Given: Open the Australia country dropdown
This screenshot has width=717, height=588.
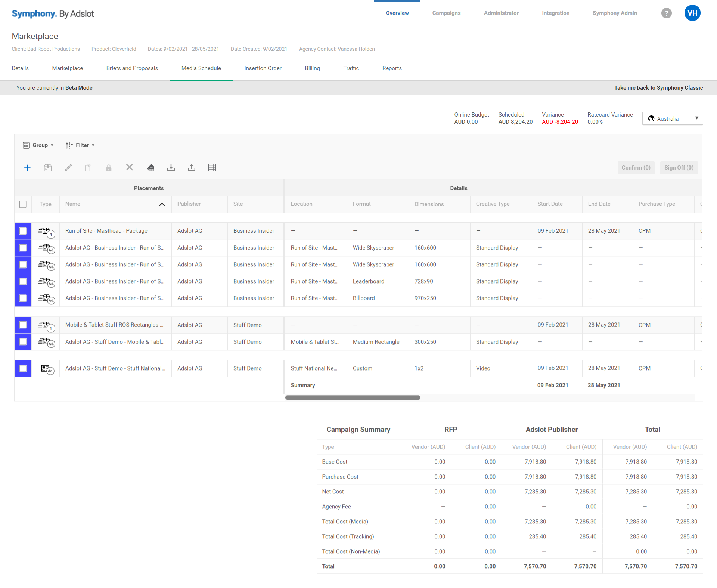Looking at the screenshot, I should point(673,118).
